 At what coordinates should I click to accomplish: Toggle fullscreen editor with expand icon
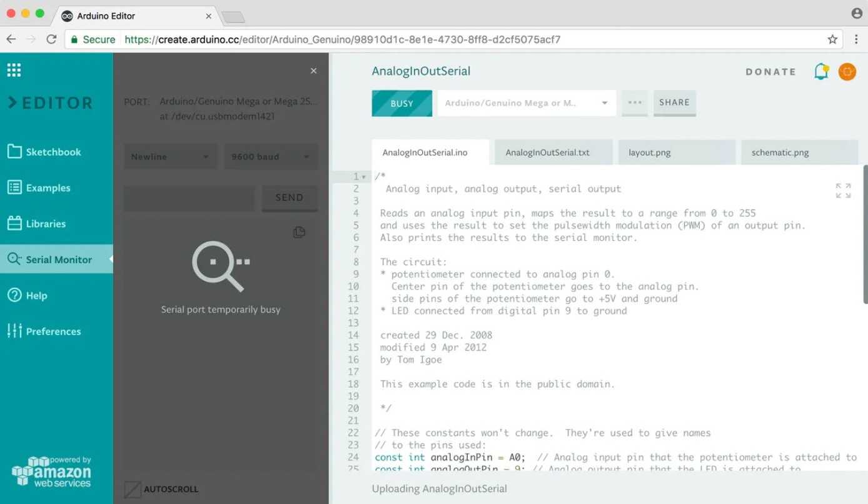pyautogui.click(x=843, y=191)
